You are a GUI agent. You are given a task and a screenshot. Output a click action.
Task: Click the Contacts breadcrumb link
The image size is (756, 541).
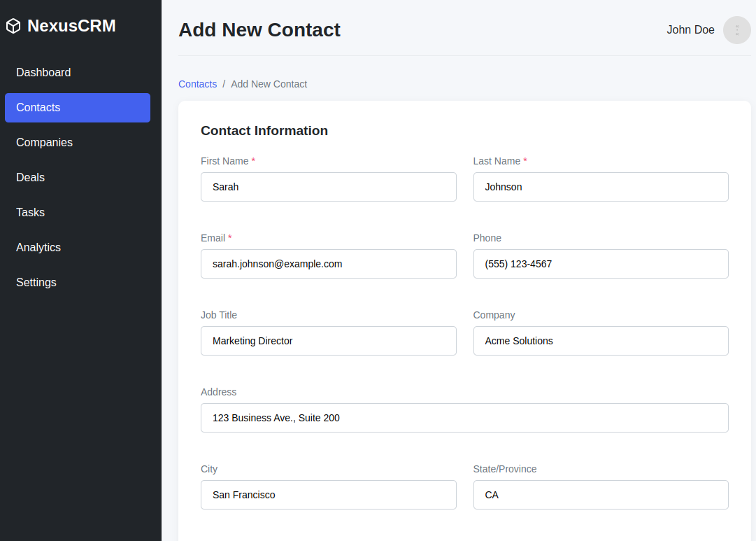197,84
